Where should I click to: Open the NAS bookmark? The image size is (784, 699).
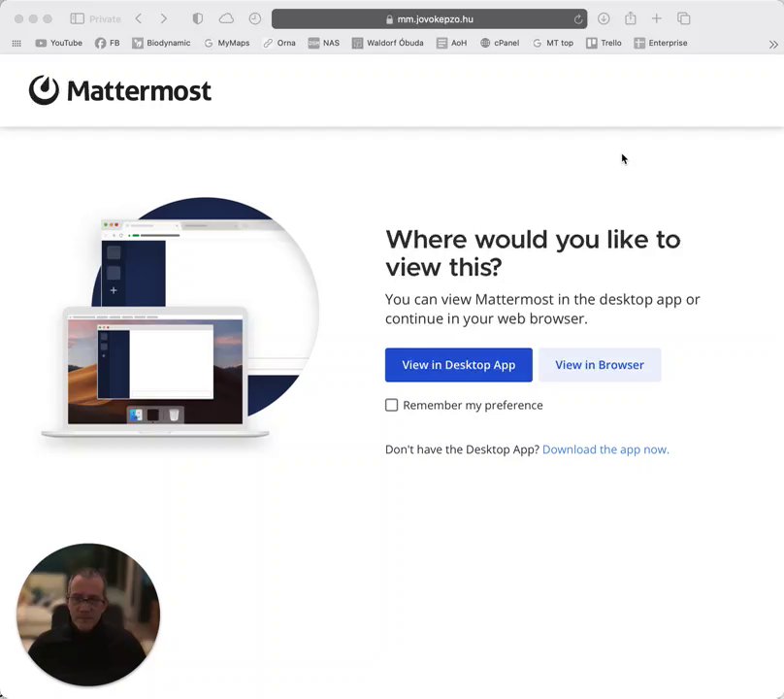point(324,43)
